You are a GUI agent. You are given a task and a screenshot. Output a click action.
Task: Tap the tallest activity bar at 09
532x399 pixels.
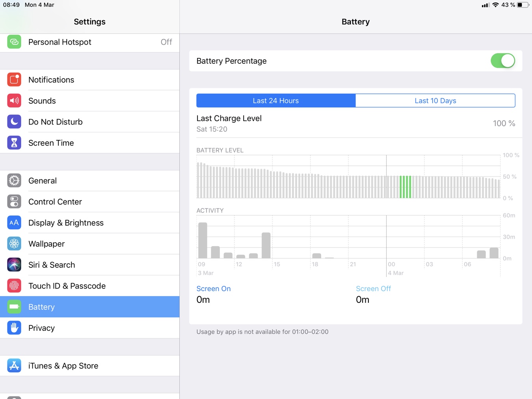[x=203, y=240]
